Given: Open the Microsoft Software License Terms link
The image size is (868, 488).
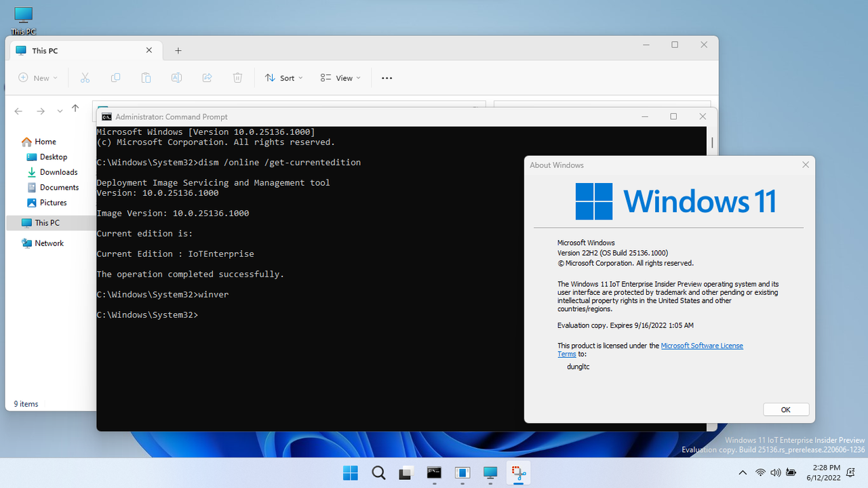Looking at the screenshot, I should pyautogui.click(x=702, y=345).
